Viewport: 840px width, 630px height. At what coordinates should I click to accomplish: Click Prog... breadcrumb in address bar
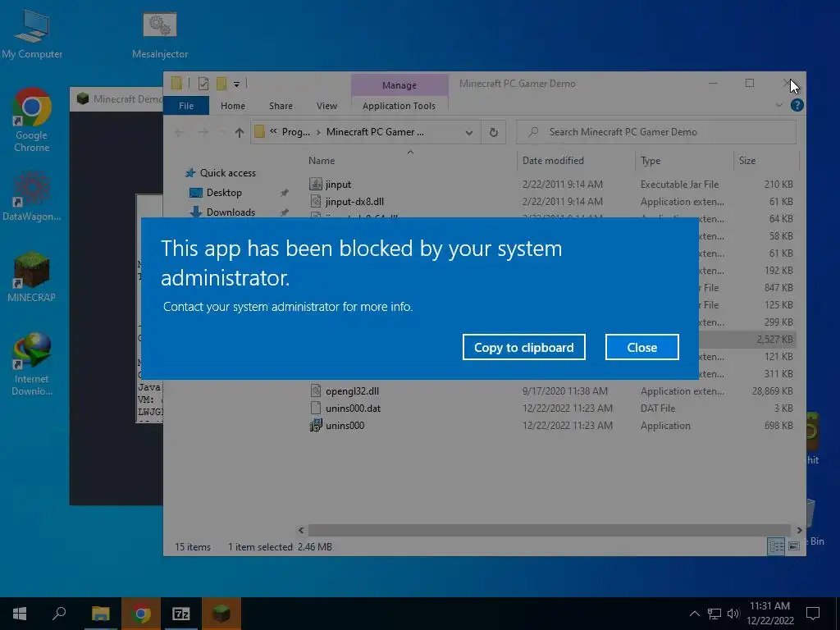(x=295, y=132)
